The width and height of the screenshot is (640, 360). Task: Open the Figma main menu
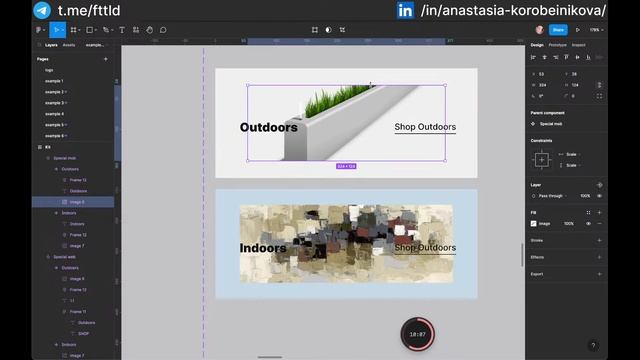40,30
